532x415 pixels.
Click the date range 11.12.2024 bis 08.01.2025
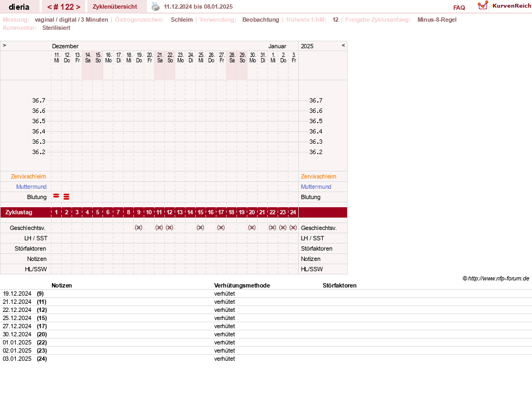(x=198, y=7)
